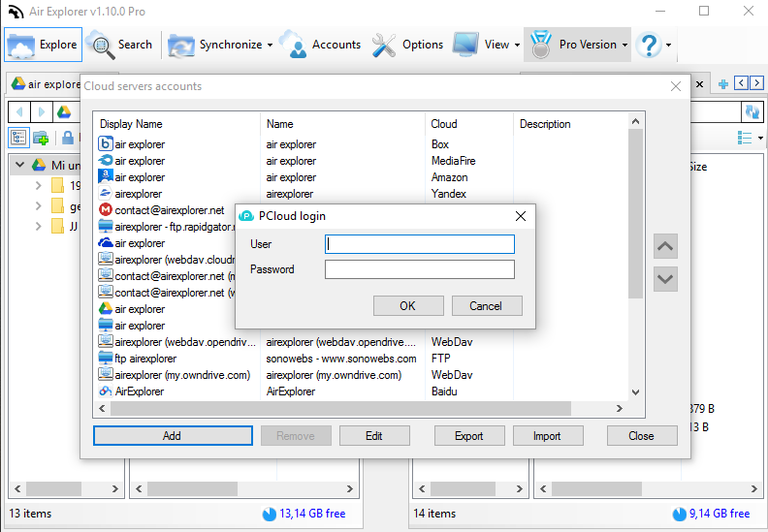Expand the View dropdown arrow
This screenshot has height=532, width=768.
pyautogui.click(x=517, y=45)
